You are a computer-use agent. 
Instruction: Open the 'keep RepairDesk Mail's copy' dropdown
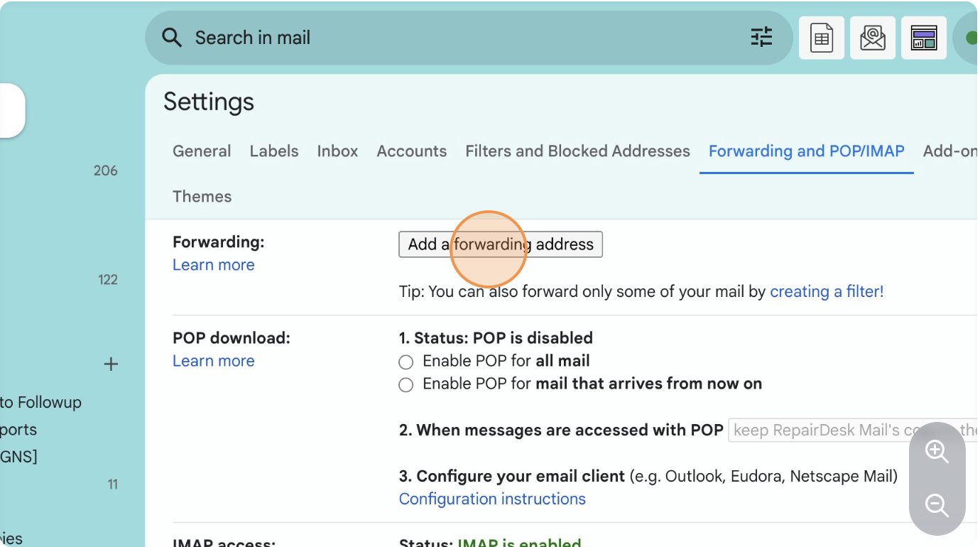tap(852, 430)
